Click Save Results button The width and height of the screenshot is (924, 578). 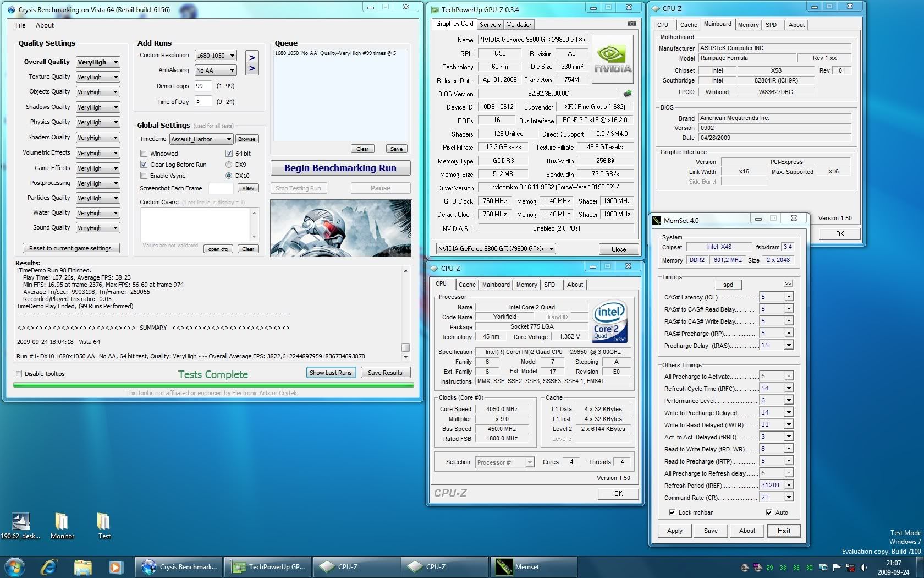coord(385,373)
